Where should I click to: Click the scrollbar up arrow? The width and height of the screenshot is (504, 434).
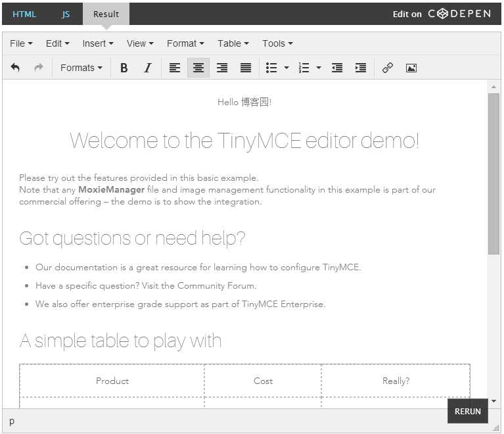point(493,87)
